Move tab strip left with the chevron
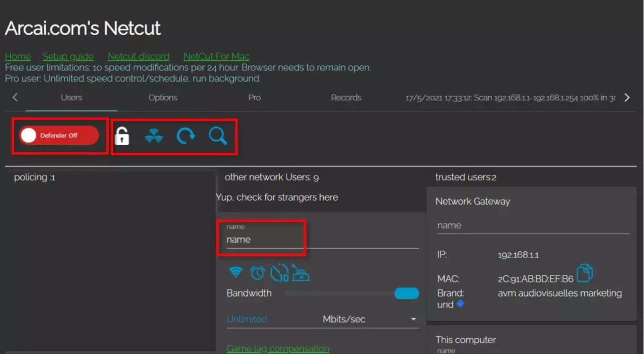 [x=15, y=98]
